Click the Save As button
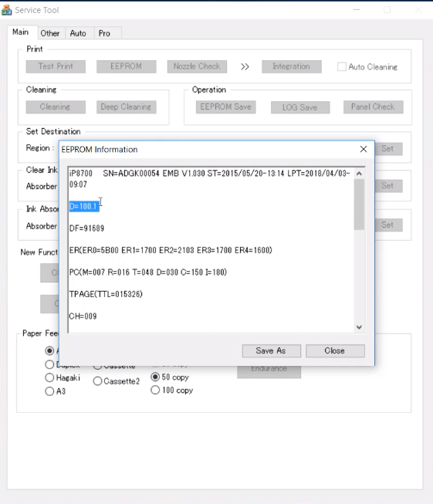 click(272, 350)
